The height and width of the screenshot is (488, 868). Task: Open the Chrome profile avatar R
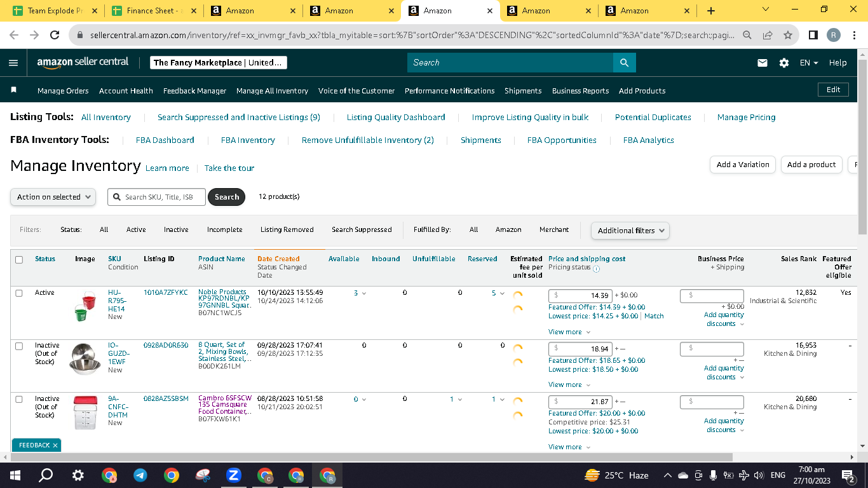834,35
